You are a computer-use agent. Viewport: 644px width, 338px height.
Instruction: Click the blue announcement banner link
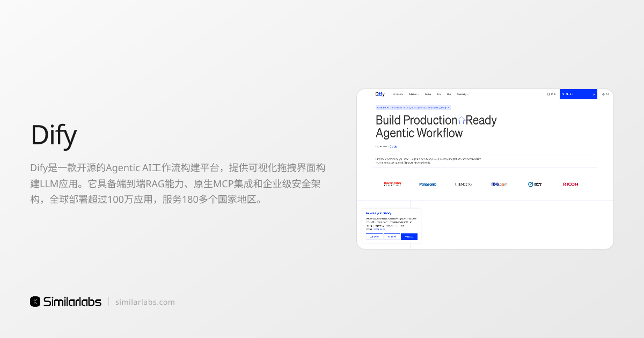click(x=413, y=107)
